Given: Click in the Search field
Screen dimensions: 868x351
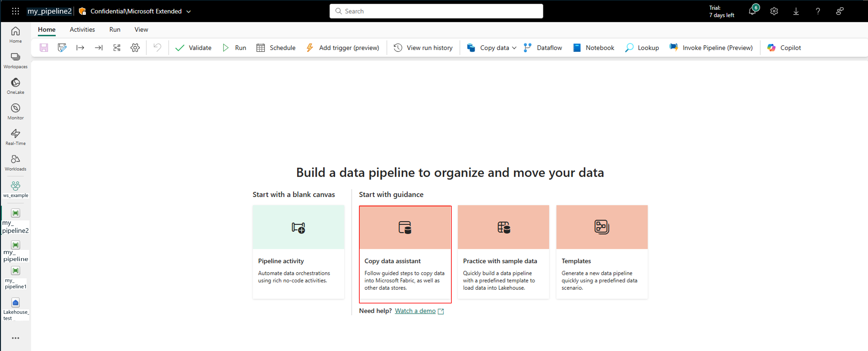Looking at the screenshot, I should click(436, 11).
